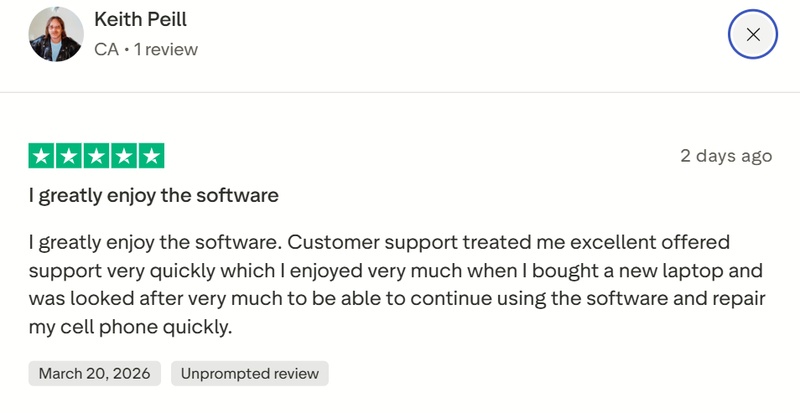The image size is (800, 413).
Task: Click the fourth green rating star
Action: (123, 156)
